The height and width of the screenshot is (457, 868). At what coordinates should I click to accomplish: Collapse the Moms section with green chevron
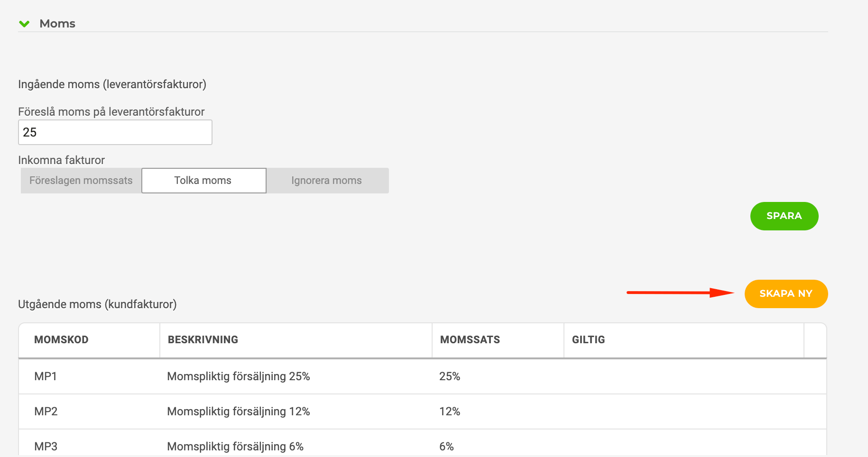point(24,24)
